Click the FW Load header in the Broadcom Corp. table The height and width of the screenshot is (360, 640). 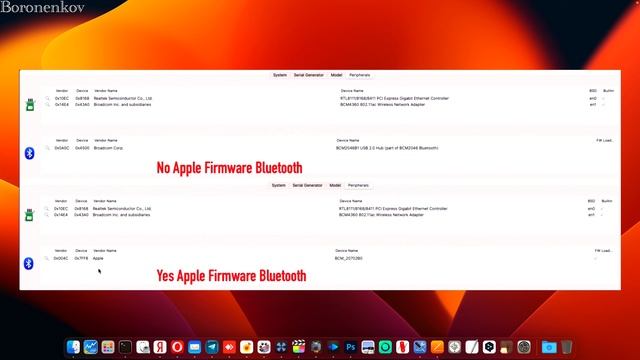click(x=604, y=140)
